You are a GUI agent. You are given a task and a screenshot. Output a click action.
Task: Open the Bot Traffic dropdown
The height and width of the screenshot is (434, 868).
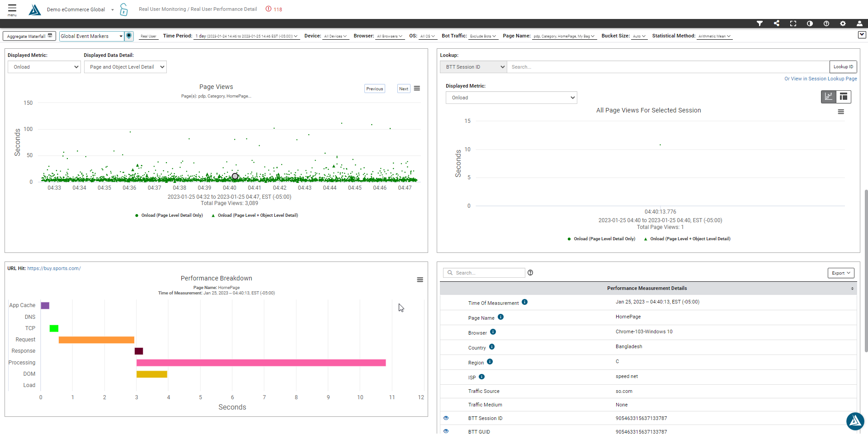click(x=483, y=36)
